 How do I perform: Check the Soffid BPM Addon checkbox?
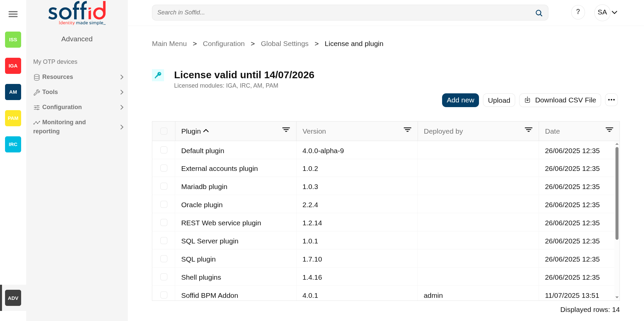point(164,295)
